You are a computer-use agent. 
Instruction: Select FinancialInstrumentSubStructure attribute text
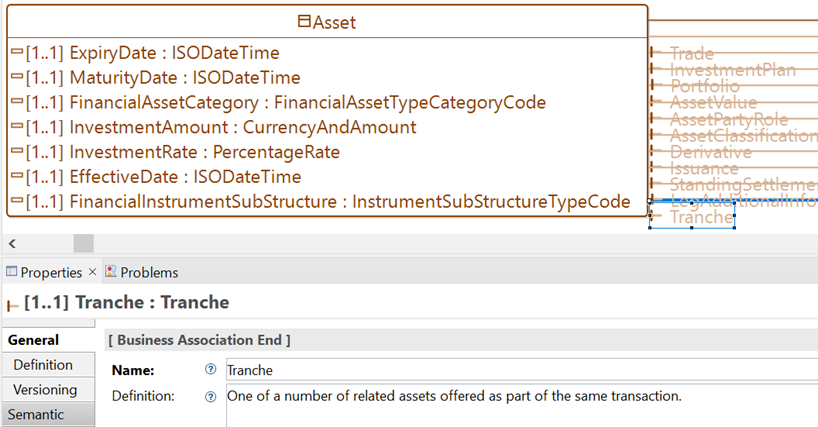350,202
